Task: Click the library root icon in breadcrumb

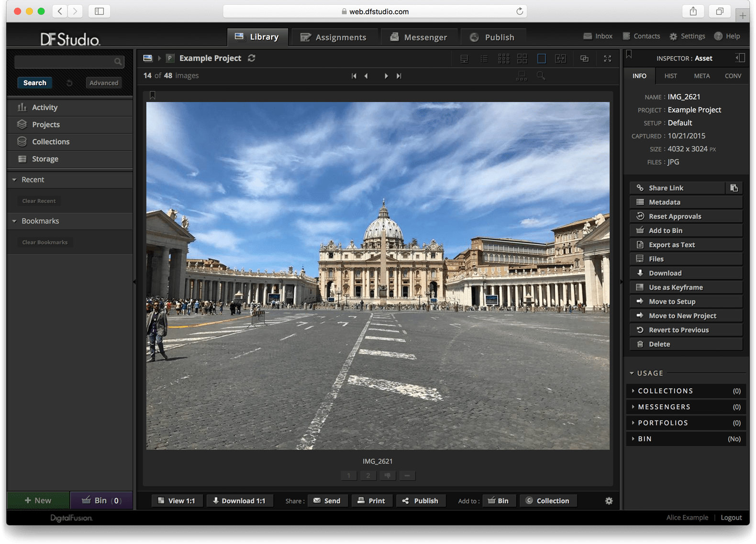Action: [x=148, y=58]
